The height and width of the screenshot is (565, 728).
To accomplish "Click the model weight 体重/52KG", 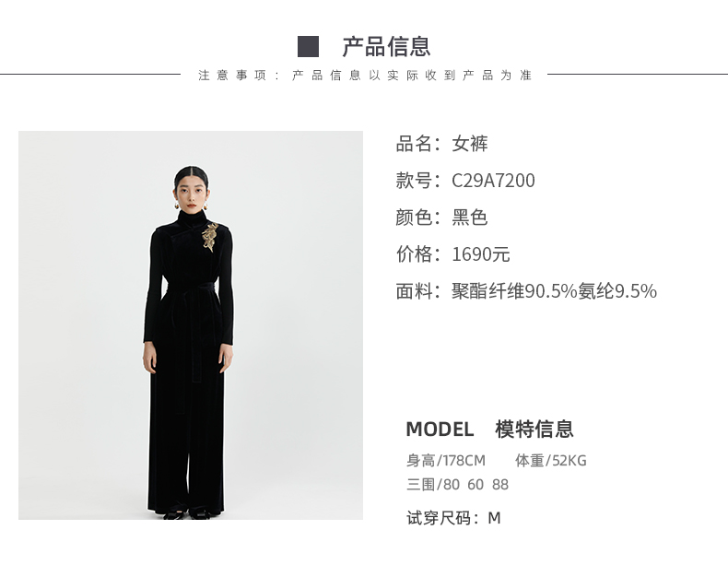I will click(551, 461).
